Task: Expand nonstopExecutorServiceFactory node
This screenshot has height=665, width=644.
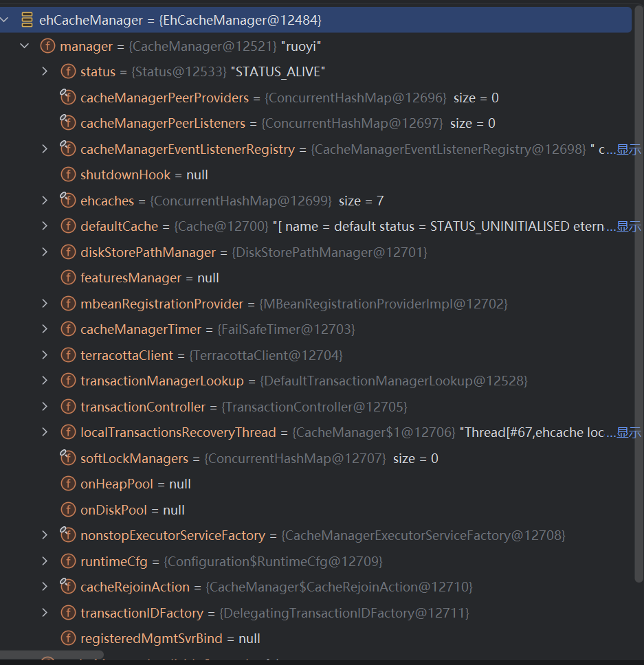Action: coord(45,535)
